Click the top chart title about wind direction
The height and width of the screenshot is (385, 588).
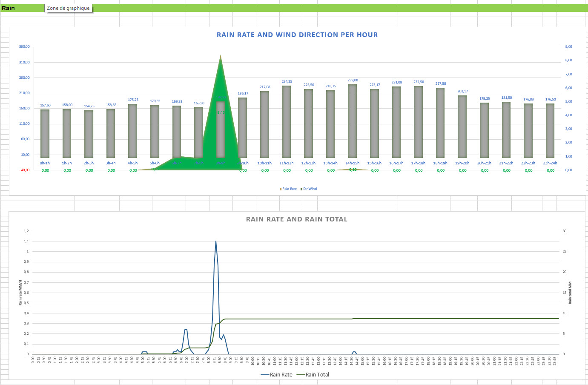coord(297,35)
